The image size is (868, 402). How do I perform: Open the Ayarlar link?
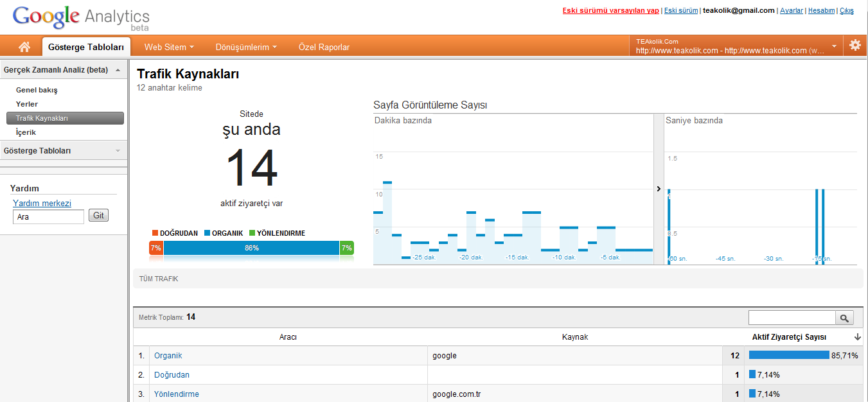[x=792, y=10]
